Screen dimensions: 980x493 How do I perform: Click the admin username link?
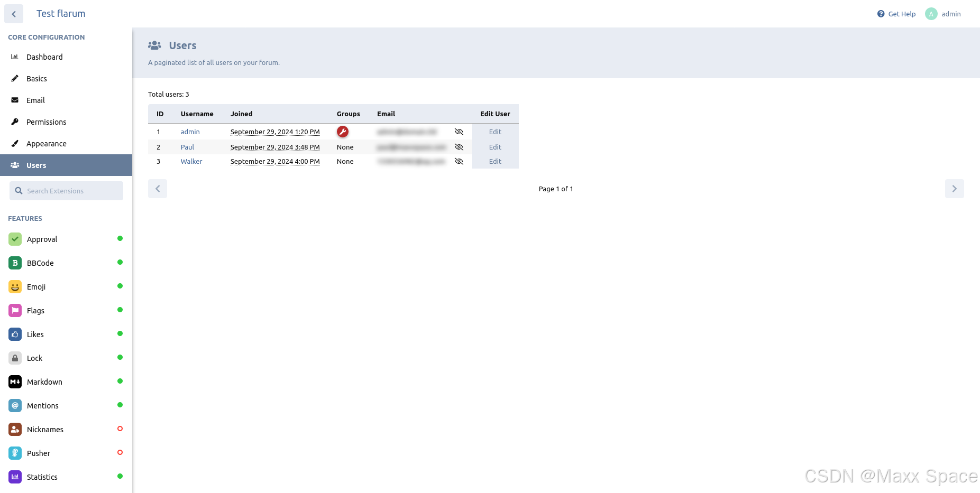[x=190, y=132]
